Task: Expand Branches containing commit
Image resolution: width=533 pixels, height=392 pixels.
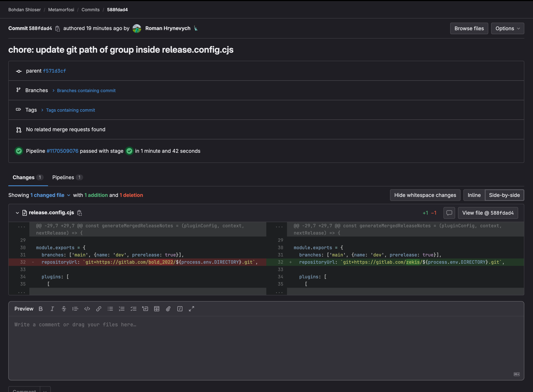Action: point(86,90)
